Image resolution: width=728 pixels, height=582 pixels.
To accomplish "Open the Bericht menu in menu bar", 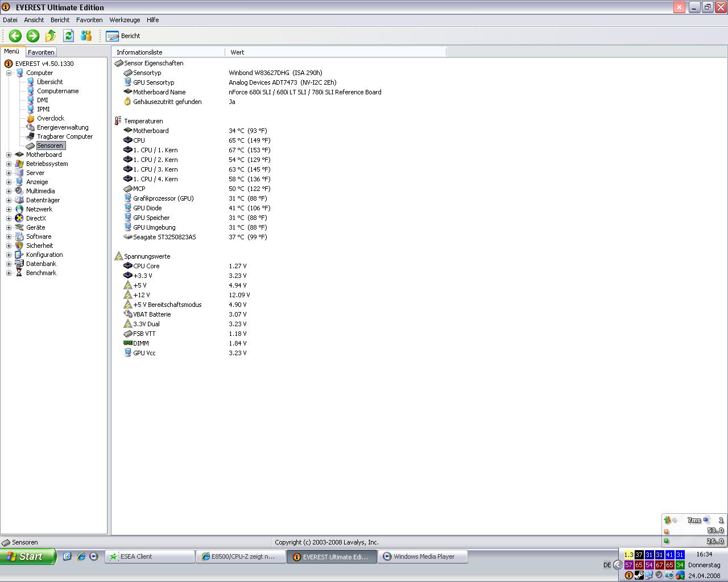I will tap(60, 20).
